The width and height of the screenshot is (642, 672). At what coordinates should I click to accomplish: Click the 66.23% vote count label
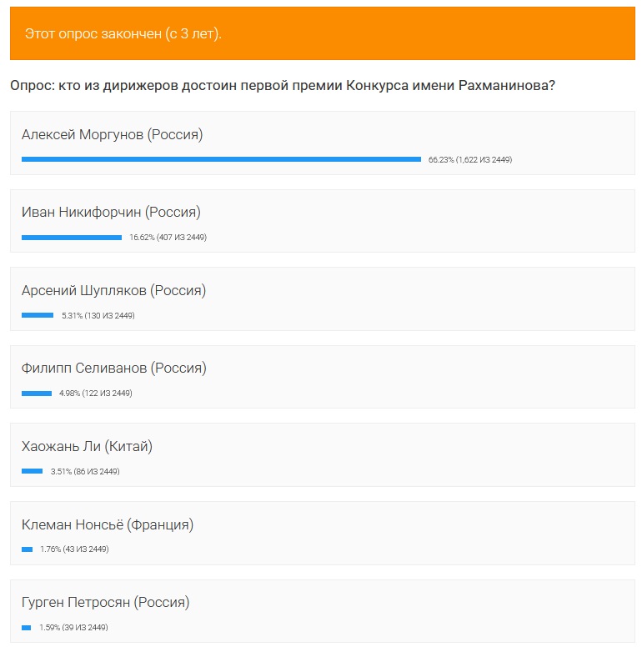tap(470, 159)
